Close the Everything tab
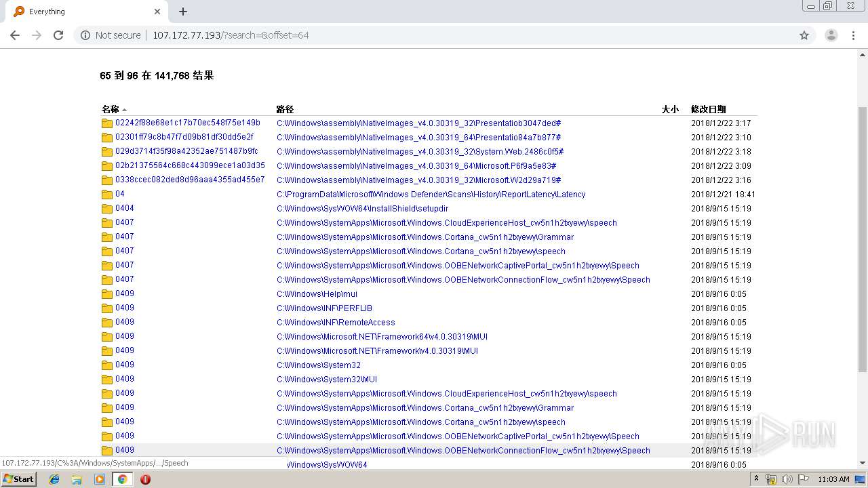 (x=157, y=12)
